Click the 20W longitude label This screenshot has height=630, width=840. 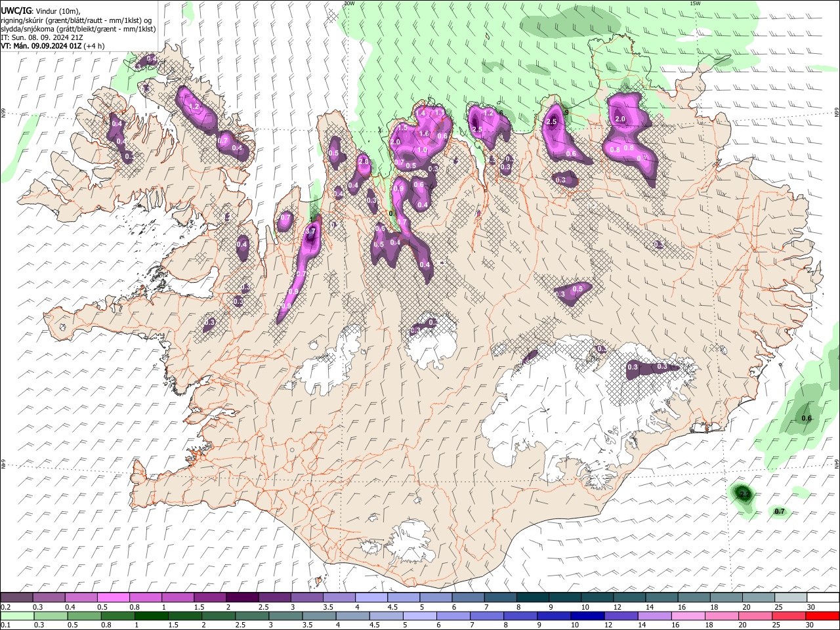click(350, 3)
